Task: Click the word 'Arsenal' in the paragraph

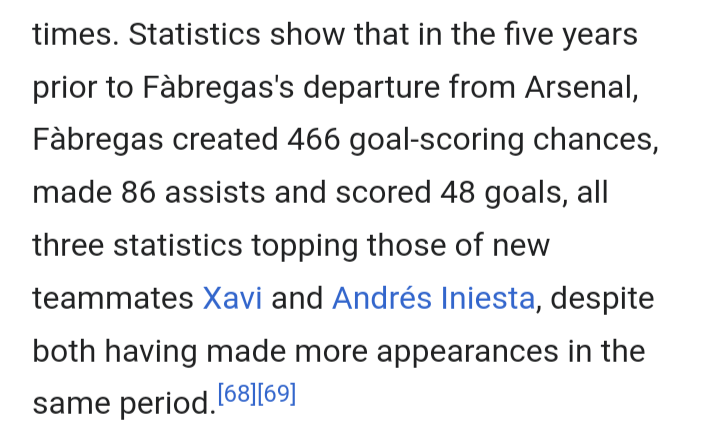Action: pyautogui.click(x=578, y=87)
